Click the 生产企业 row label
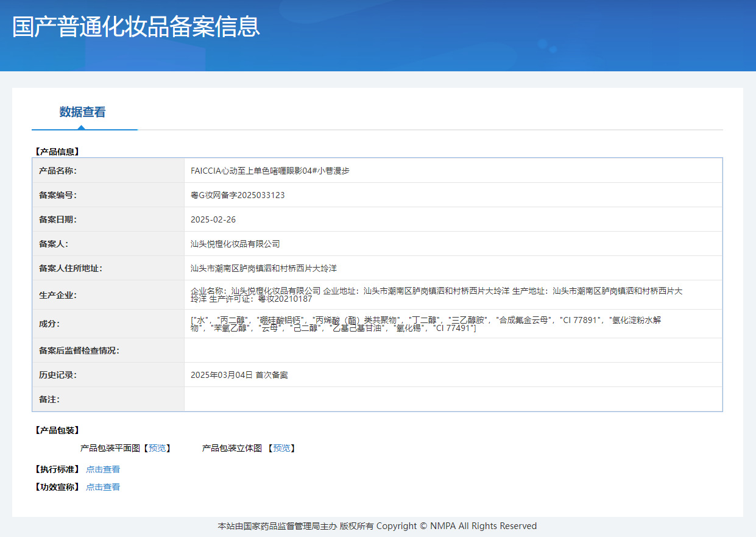 (58, 295)
